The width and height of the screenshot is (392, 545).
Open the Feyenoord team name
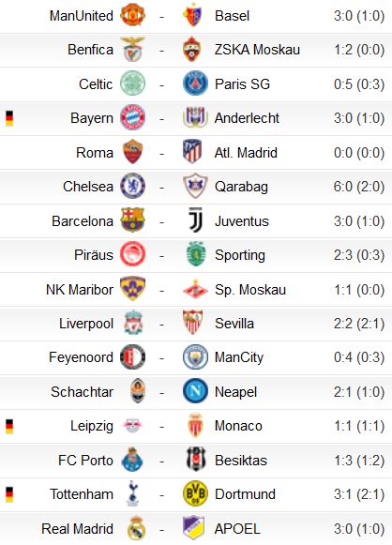click(x=81, y=357)
